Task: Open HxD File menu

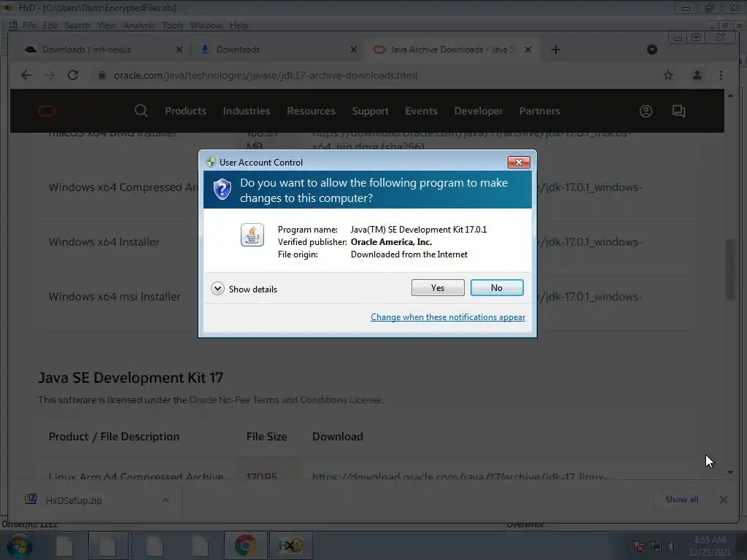Action: tap(29, 26)
